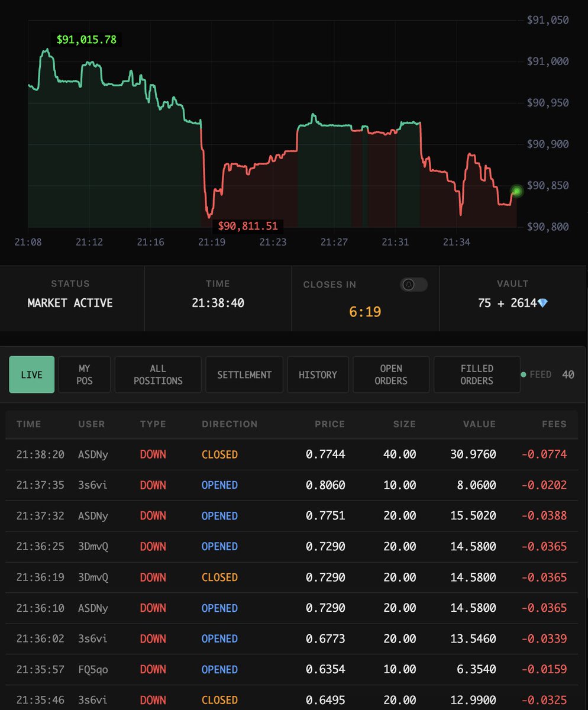Screen dimensions: 588x710
Task: Click price 0.7751
Action: click(x=325, y=516)
